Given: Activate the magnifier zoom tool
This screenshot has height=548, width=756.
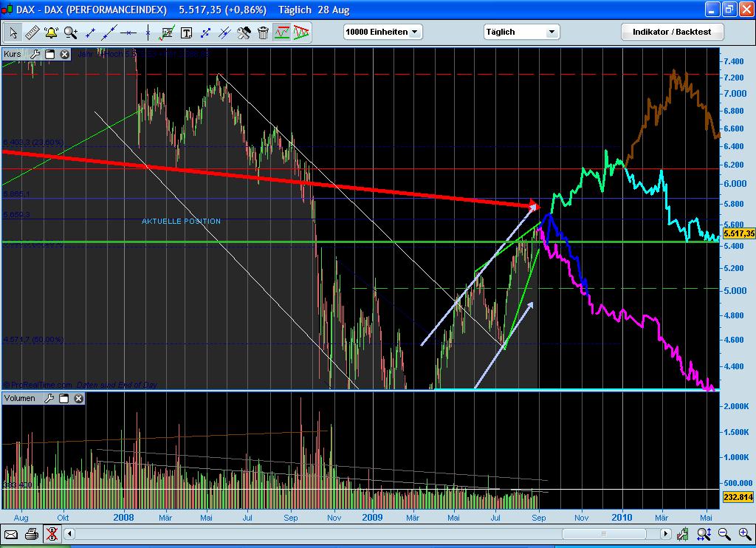Looking at the screenshot, I should [x=69, y=32].
